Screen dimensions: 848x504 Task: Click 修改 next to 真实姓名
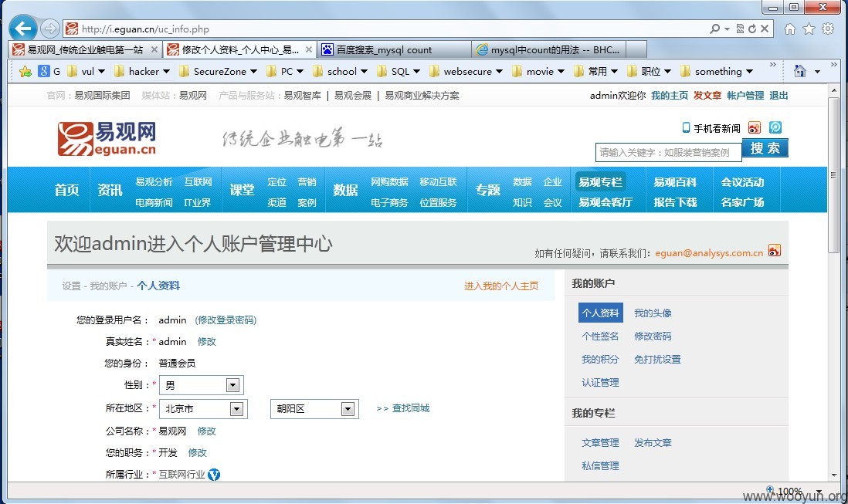coord(206,341)
